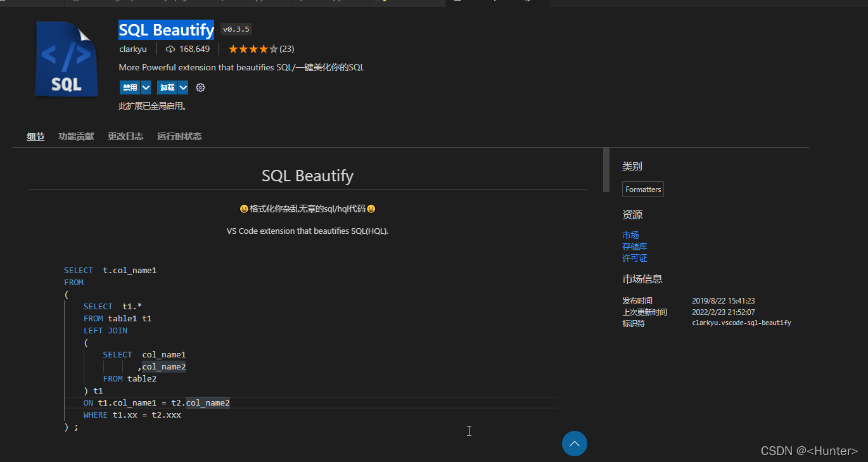The height and width of the screenshot is (462, 868).
Task: Click the 类别 section heading
Action: coord(632,166)
